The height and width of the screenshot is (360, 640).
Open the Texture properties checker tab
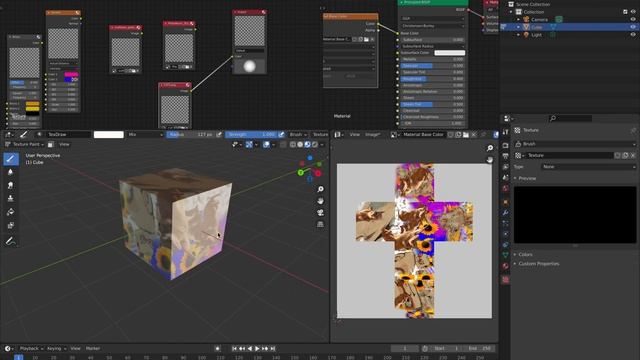505,280
